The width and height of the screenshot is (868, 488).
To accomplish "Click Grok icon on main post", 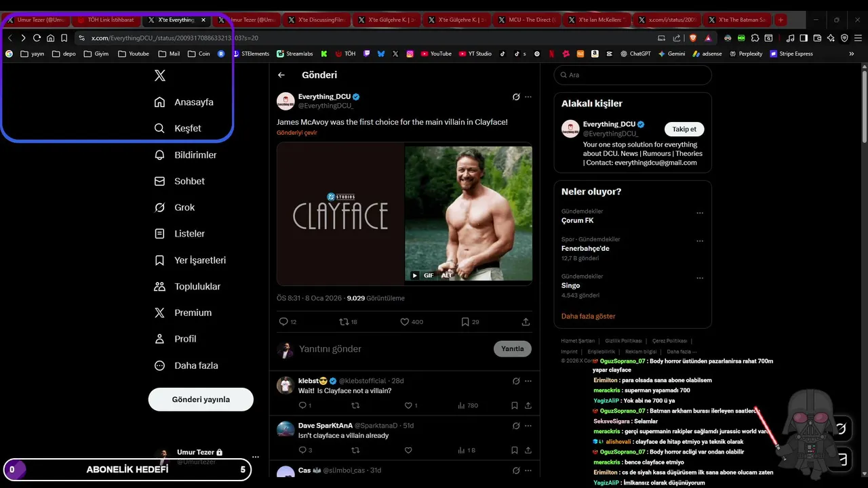I will pyautogui.click(x=516, y=97).
